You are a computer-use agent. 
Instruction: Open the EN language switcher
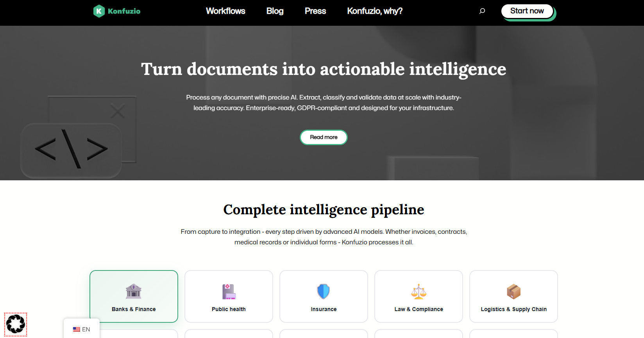[x=86, y=329]
